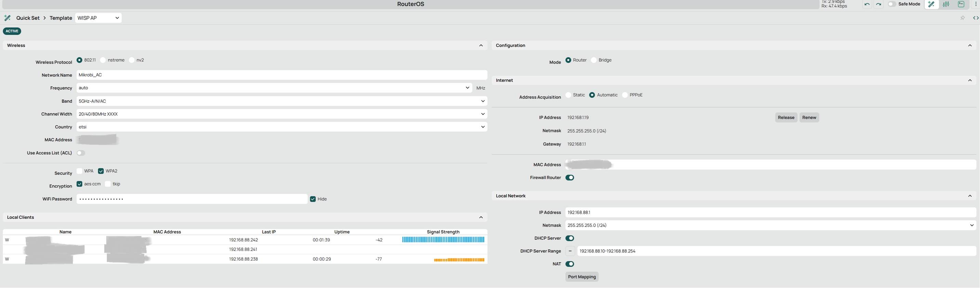Click the Network Name input field
980x288 pixels.
[x=282, y=75]
